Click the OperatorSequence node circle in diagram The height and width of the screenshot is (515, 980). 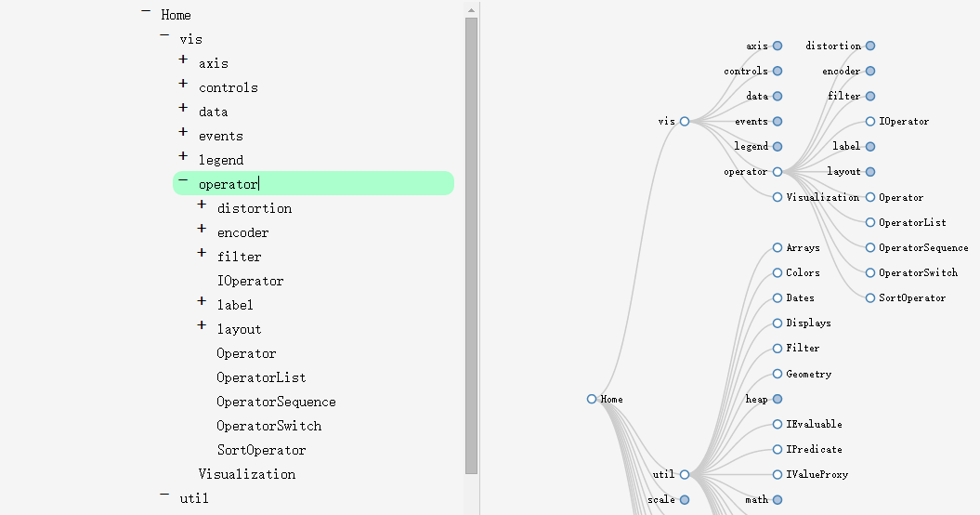(870, 248)
